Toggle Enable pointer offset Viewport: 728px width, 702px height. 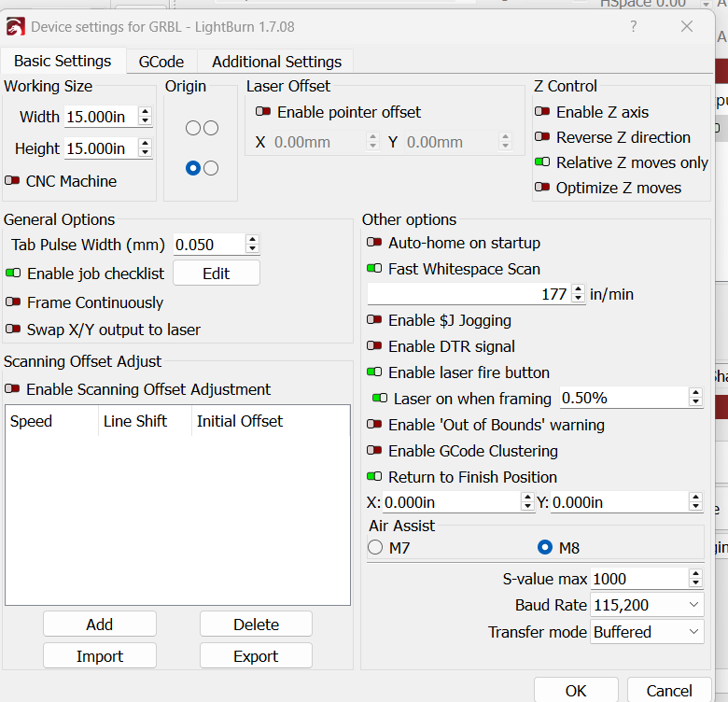[x=263, y=112]
